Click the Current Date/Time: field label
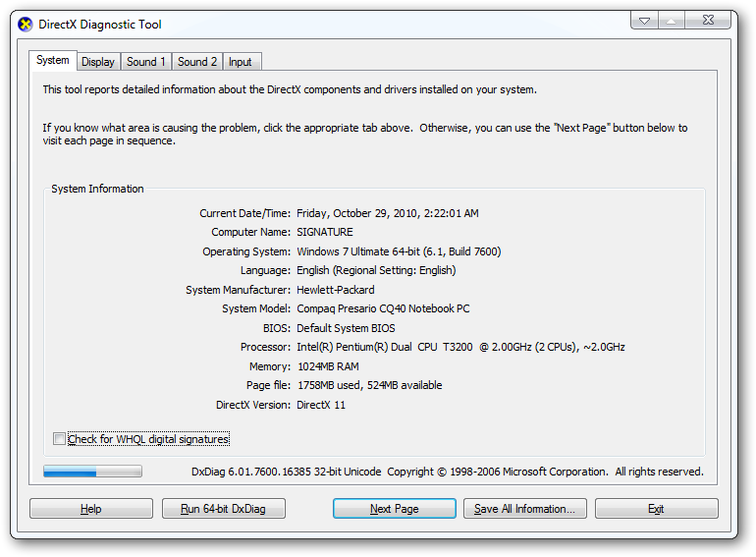 point(245,213)
